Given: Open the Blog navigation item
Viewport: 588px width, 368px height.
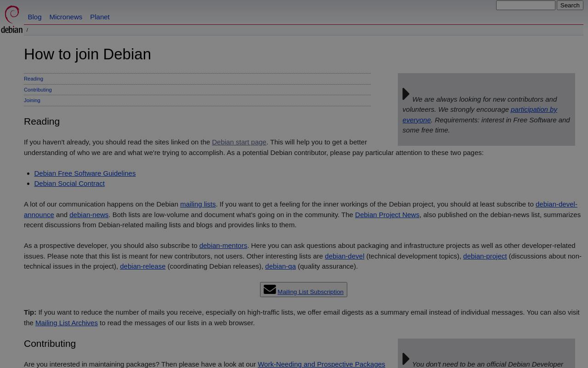Looking at the screenshot, I should coord(34,17).
